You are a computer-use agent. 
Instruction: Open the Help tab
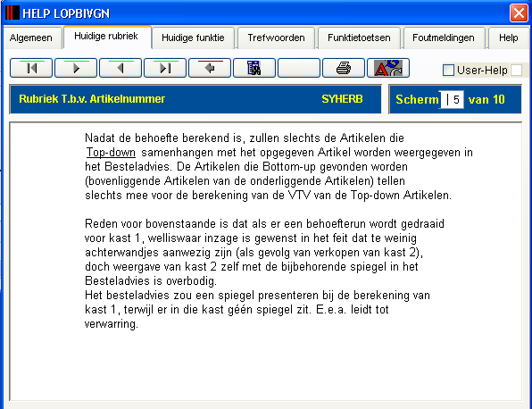pos(508,38)
